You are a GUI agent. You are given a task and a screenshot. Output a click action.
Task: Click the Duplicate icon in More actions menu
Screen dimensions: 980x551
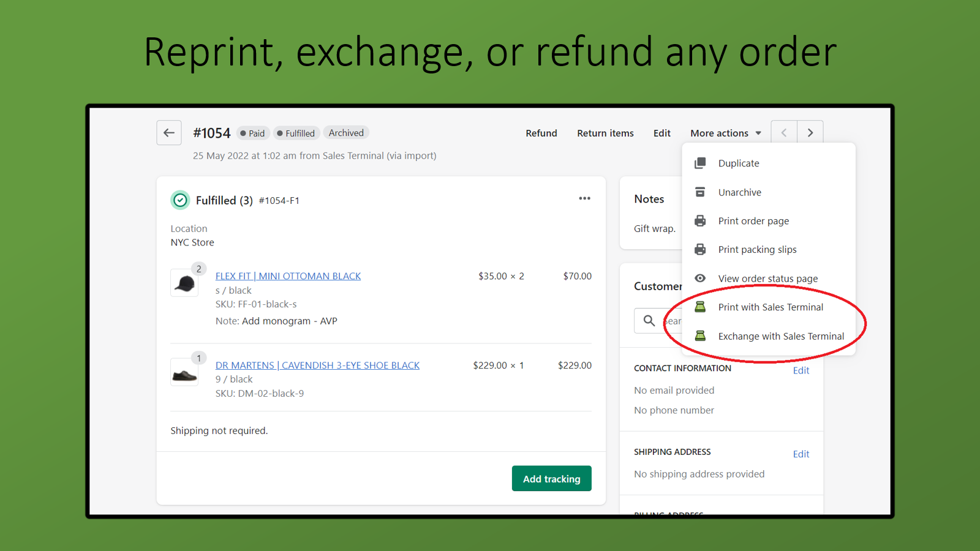coord(700,163)
